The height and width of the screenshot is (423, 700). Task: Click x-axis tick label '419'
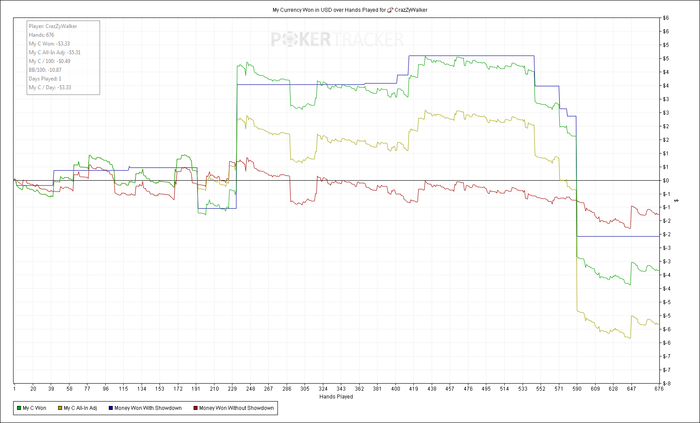coord(413,389)
